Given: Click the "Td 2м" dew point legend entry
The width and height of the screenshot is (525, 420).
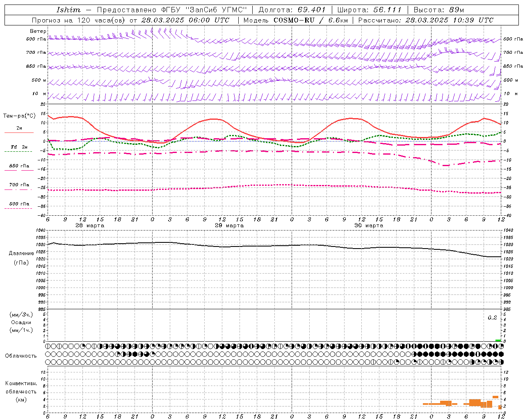Looking at the screenshot, I should 19,147.
